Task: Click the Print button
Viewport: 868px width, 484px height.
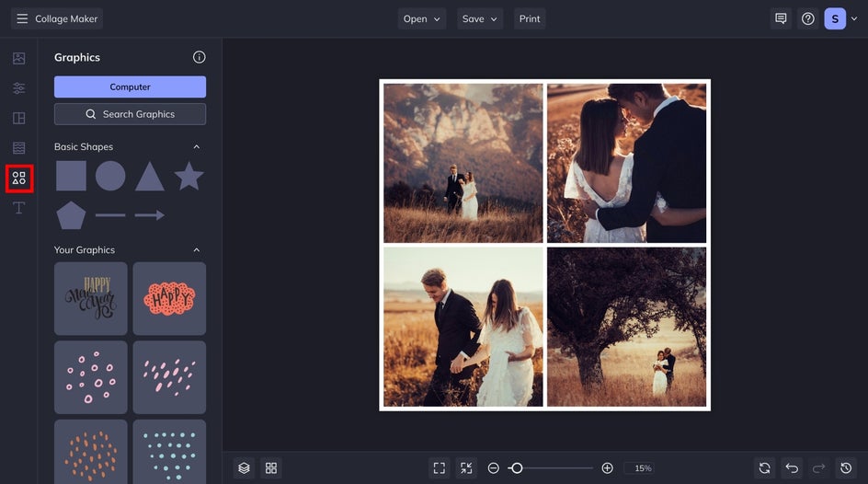Action: click(530, 18)
